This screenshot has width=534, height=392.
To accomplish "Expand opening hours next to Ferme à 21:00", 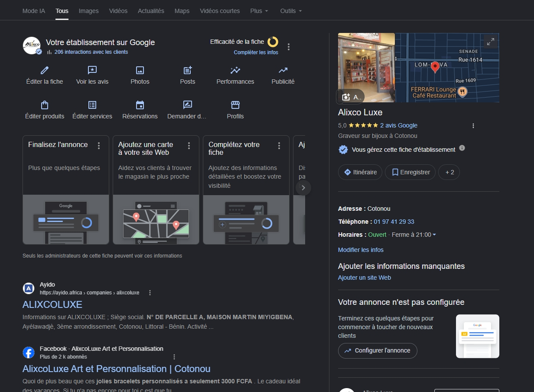I will pos(434,235).
